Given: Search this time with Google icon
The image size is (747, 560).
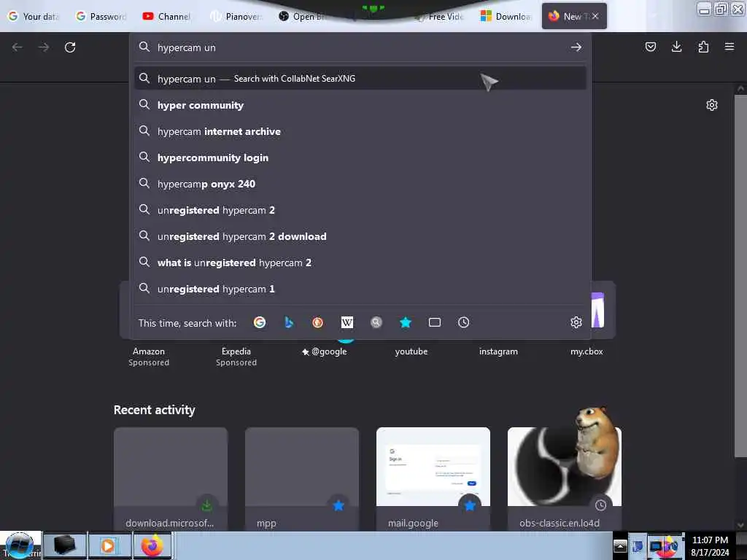Looking at the screenshot, I should pyautogui.click(x=260, y=322).
